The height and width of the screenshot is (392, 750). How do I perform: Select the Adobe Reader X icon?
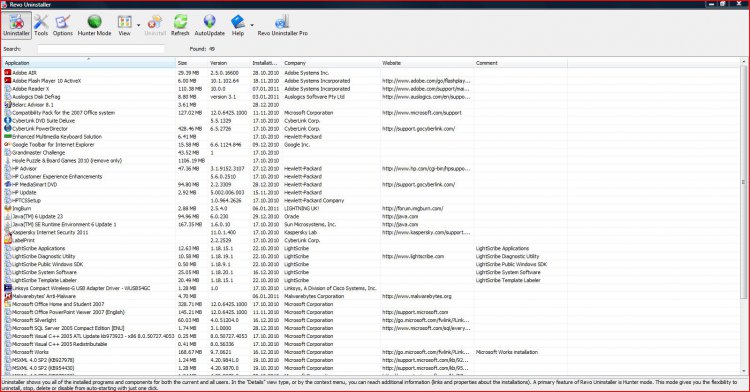(x=8, y=89)
